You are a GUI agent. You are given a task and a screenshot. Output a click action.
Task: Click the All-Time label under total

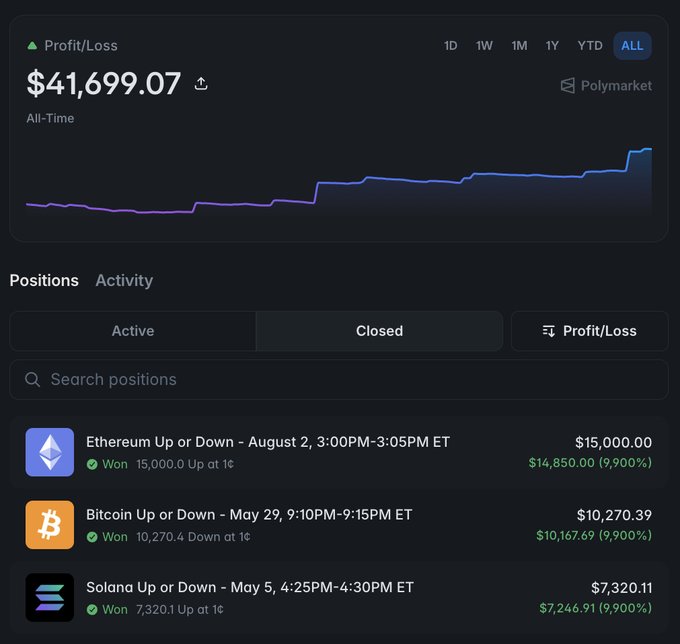pos(50,118)
